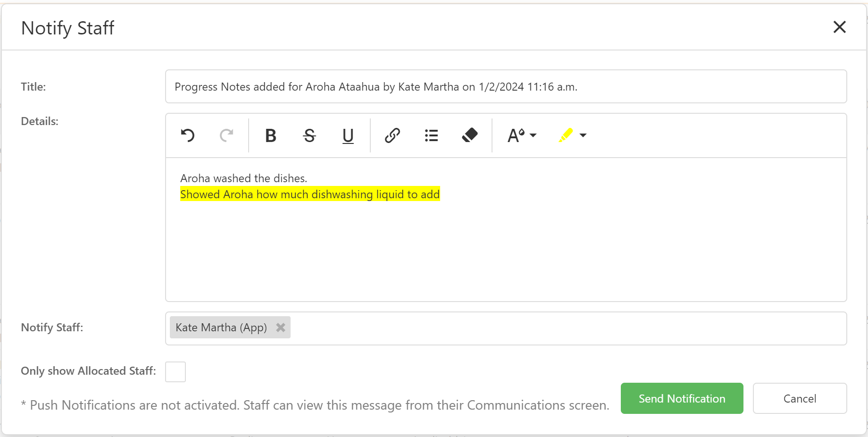Click the Redo arrow icon
The width and height of the screenshot is (868, 437).
(227, 135)
